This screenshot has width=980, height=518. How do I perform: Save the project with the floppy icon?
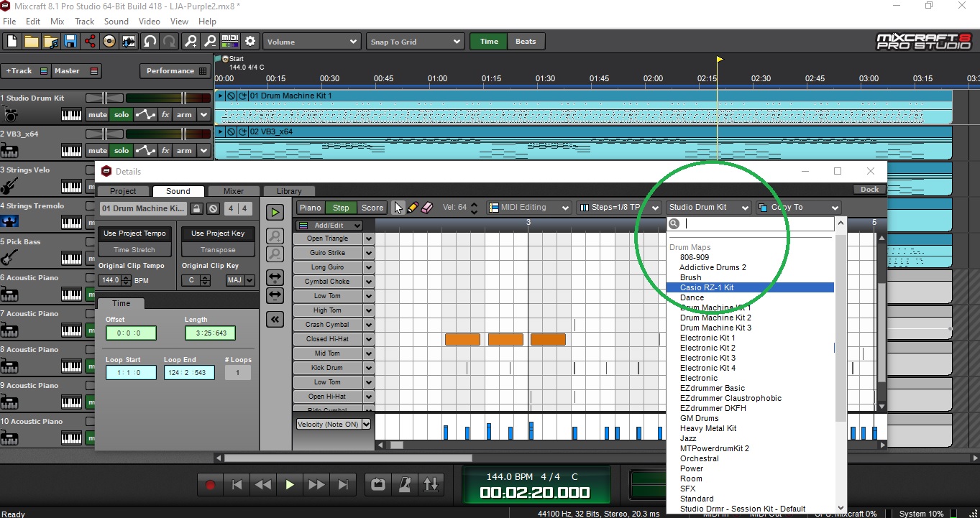click(70, 42)
